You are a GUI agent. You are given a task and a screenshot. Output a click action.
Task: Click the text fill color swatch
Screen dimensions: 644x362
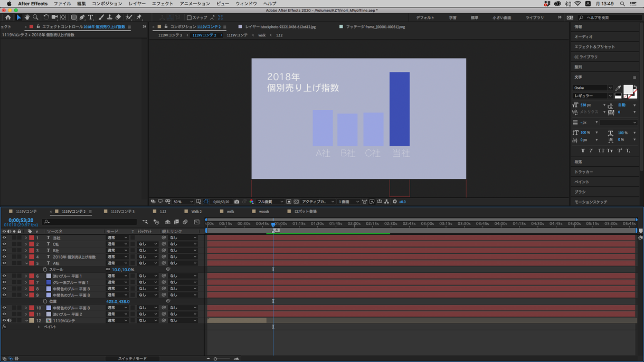[628, 89]
